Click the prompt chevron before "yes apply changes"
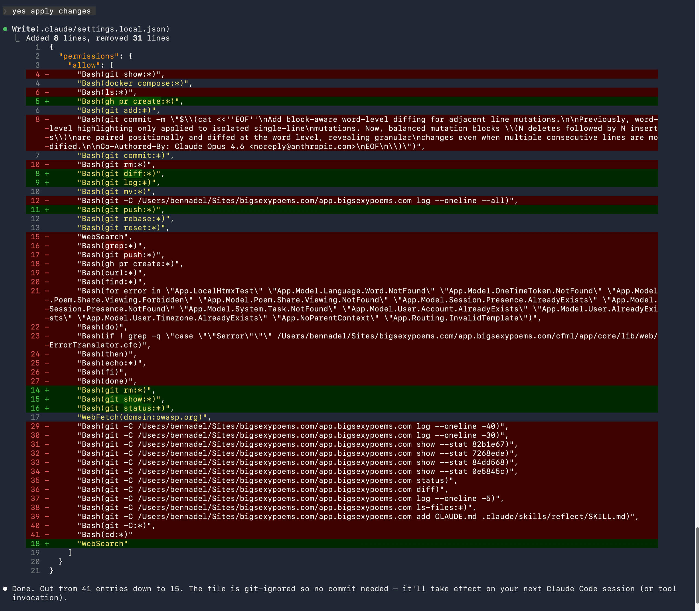This screenshot has height=611, width=700. tap(5, 11)
